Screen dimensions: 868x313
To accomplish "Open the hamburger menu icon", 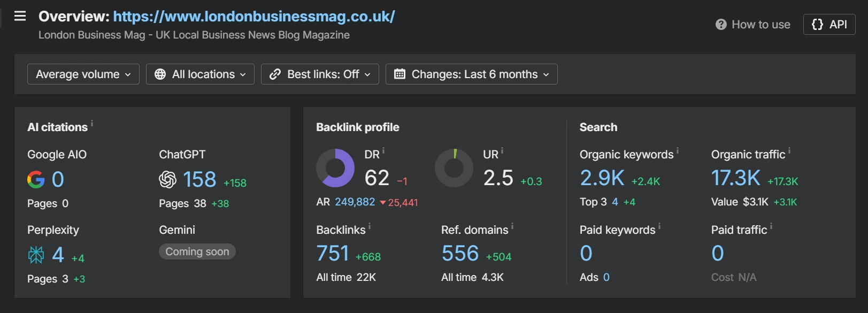I will pos(20,16).
